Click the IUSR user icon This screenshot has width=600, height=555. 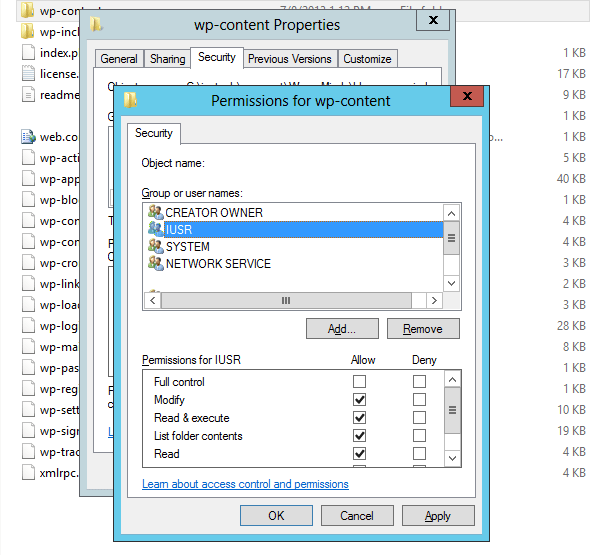click(156, 229)
